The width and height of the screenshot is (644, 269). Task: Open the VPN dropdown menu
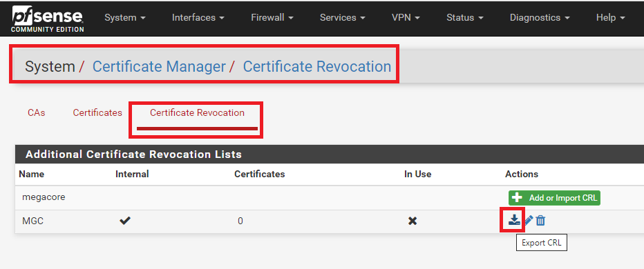tap(406, 18)
